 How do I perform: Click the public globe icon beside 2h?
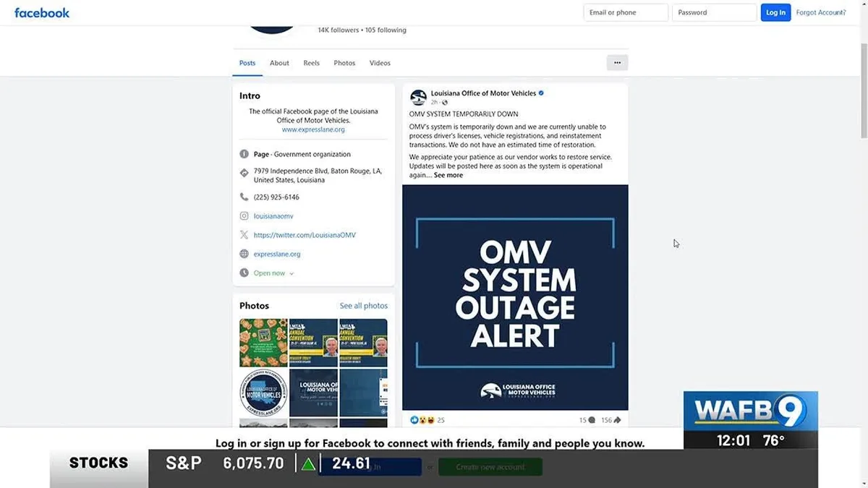point(445,103)
